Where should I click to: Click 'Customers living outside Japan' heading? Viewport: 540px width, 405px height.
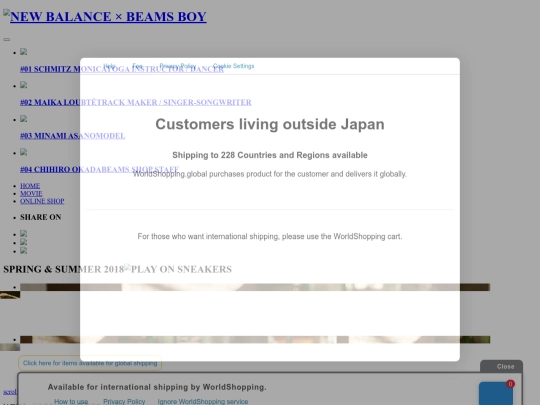pyautogui.click(x=270, y=124)
